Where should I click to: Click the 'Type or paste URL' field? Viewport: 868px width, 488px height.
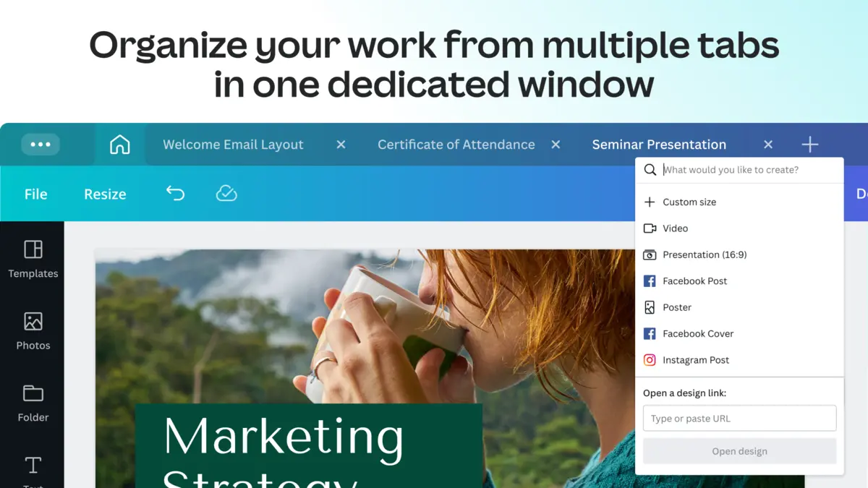point(739,419)
